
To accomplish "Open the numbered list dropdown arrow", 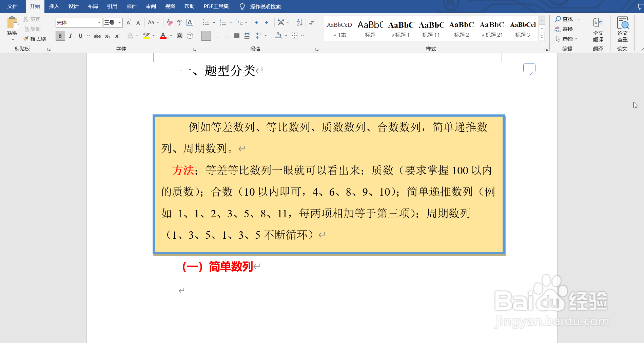I will tap(231, 22).
